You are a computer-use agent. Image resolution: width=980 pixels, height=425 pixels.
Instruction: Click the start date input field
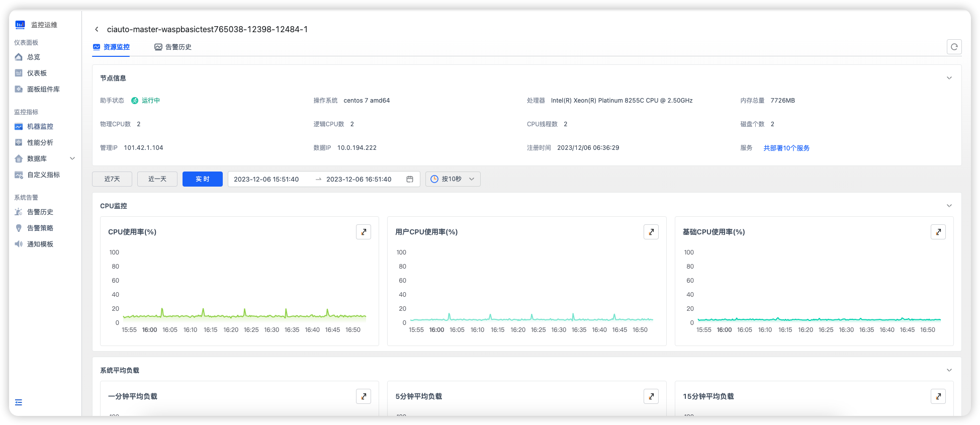266,179
